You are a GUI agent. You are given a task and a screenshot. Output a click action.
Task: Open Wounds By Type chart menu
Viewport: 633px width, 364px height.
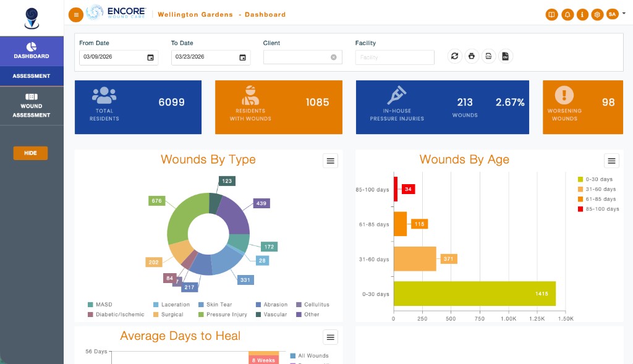pos(330,161)
